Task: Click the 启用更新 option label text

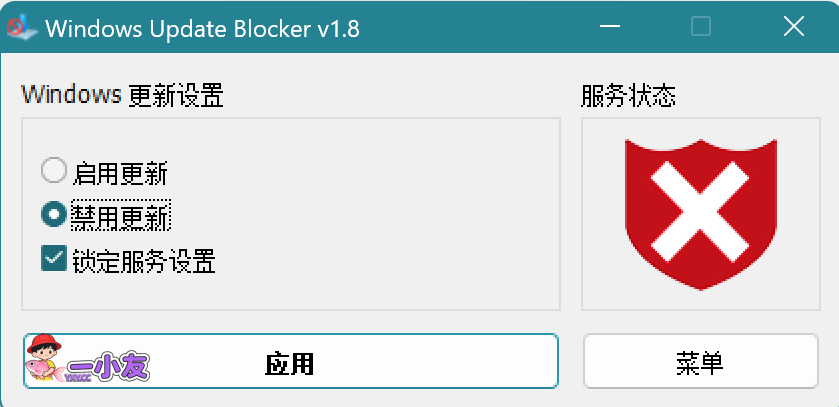Action: 120,173
